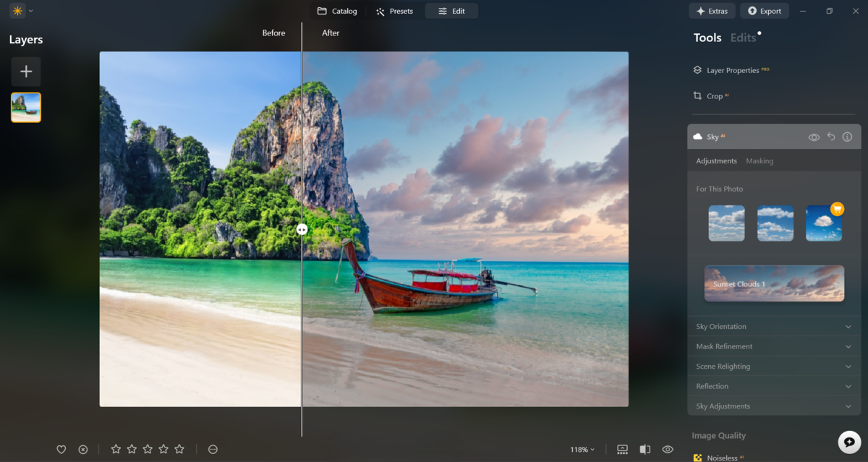This screenshot has width=868, height=462.
Task: Rate photo four stars
Action: tap(163, 450)
